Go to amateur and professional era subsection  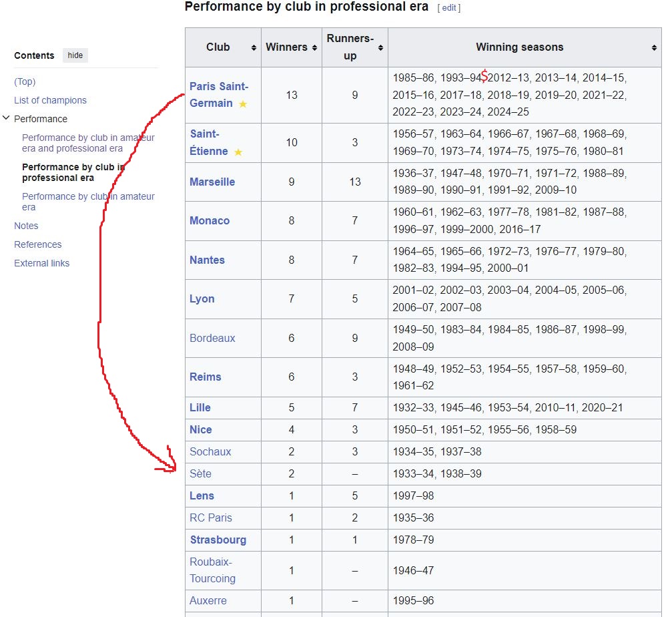coord(88,143)
